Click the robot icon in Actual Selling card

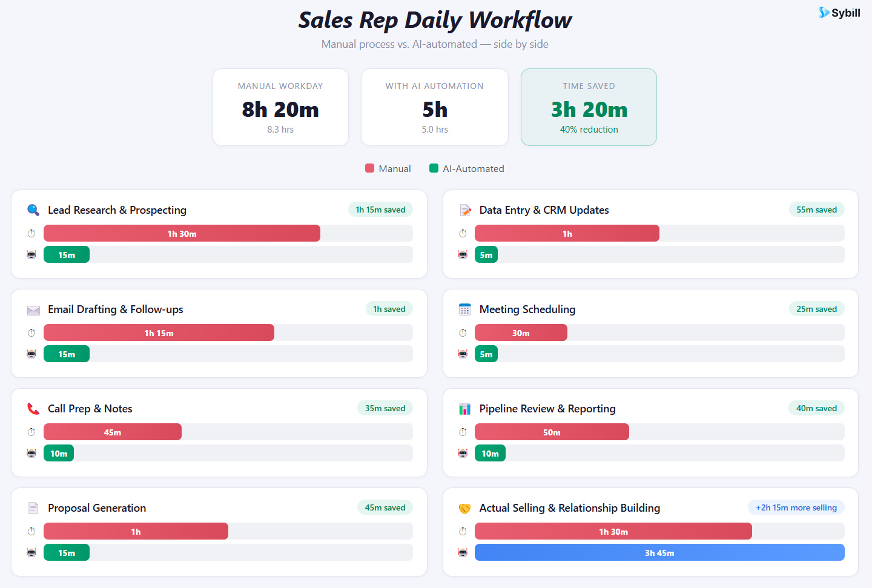pyautogui.click(x=463, y=553)
